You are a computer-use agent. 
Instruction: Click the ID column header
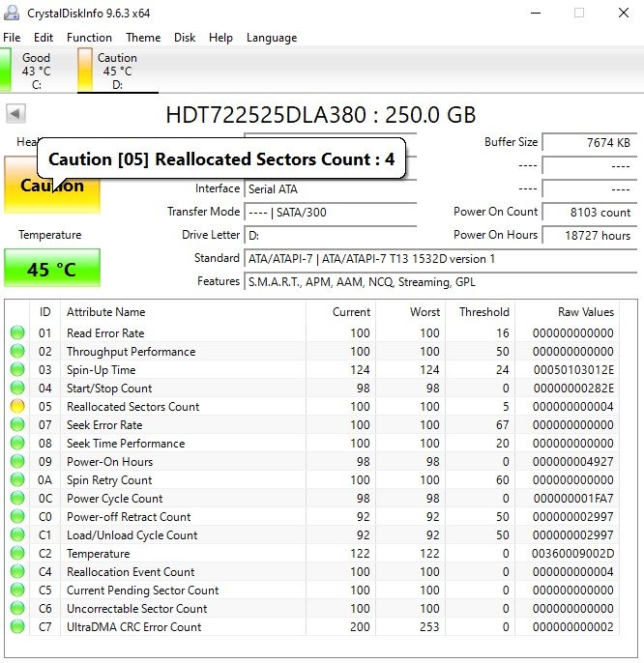tap(44, 312)
